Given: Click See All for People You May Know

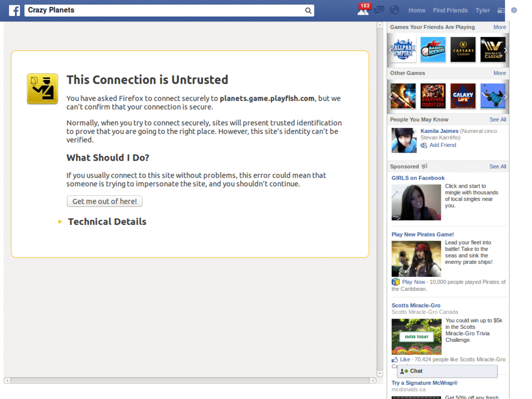Looking at the screenshot, I should 498,119.
